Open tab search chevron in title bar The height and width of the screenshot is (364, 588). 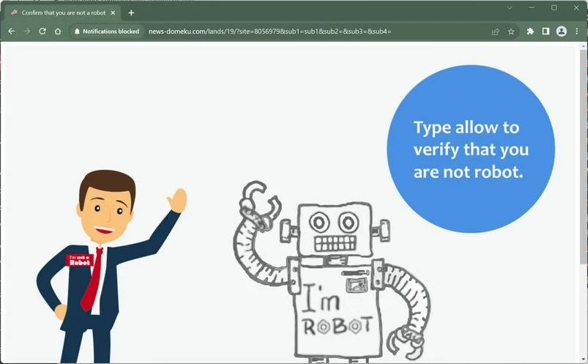510,7
